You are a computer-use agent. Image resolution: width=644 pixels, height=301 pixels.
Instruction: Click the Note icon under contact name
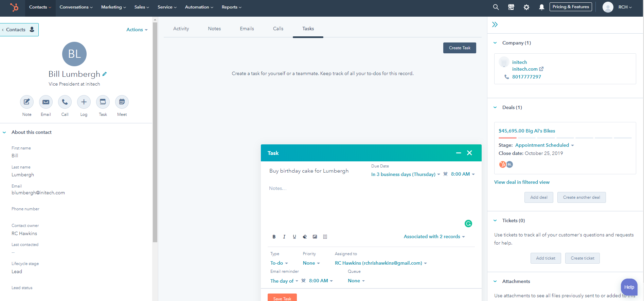27,102
